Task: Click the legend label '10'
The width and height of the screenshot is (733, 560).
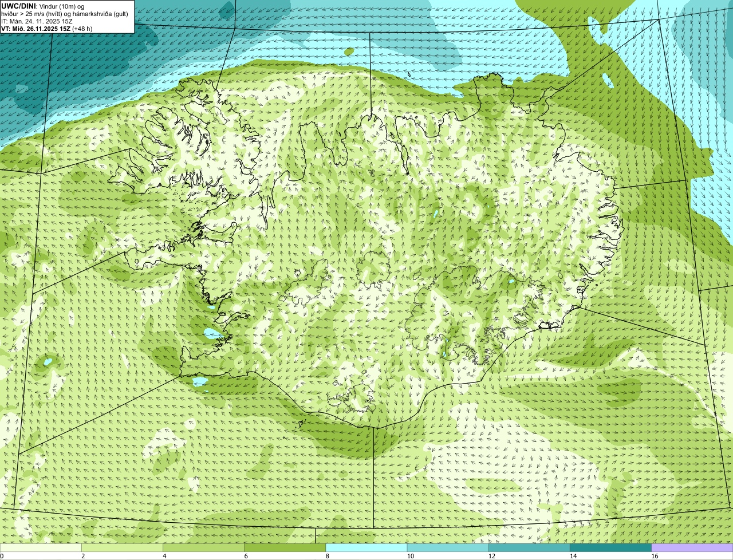Action: 411,556
